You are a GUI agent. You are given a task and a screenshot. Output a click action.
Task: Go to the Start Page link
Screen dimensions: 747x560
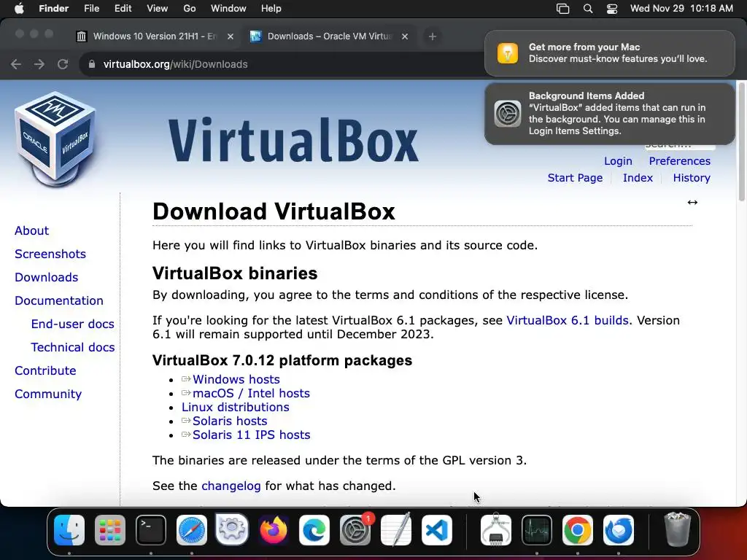pos(575,178)
